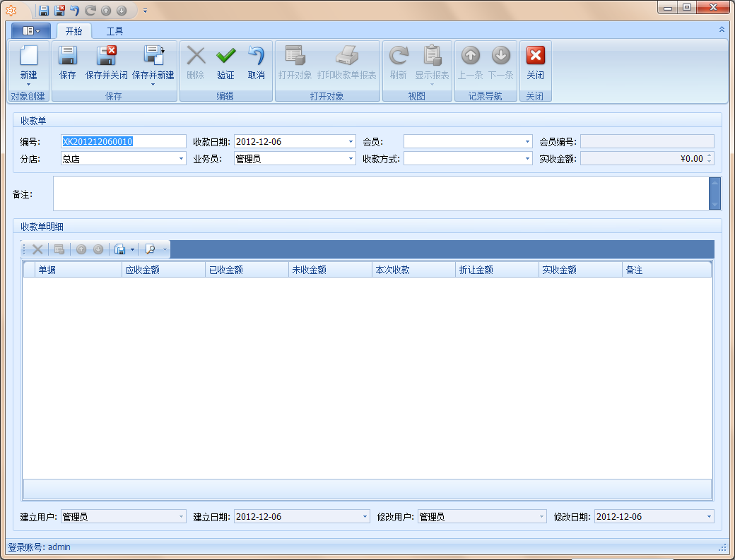Click detail grid export/print icon

pyautogui.click(x=120, y=249)
